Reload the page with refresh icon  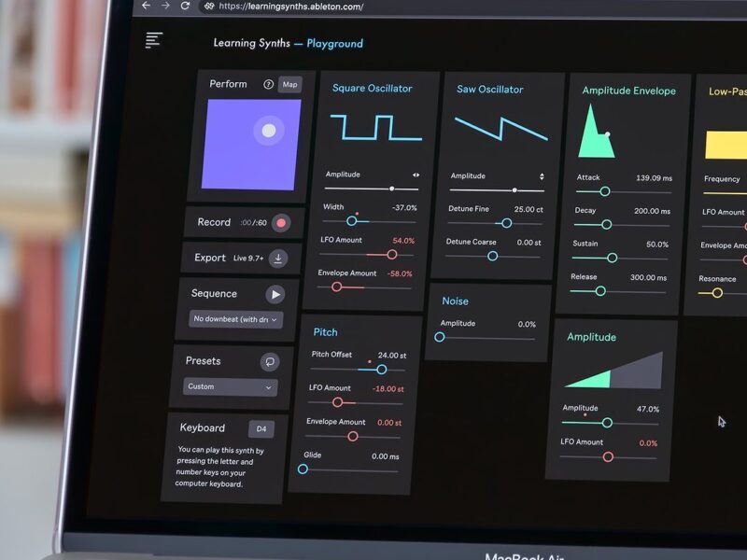pyautogui.click(x=185, y=6)
